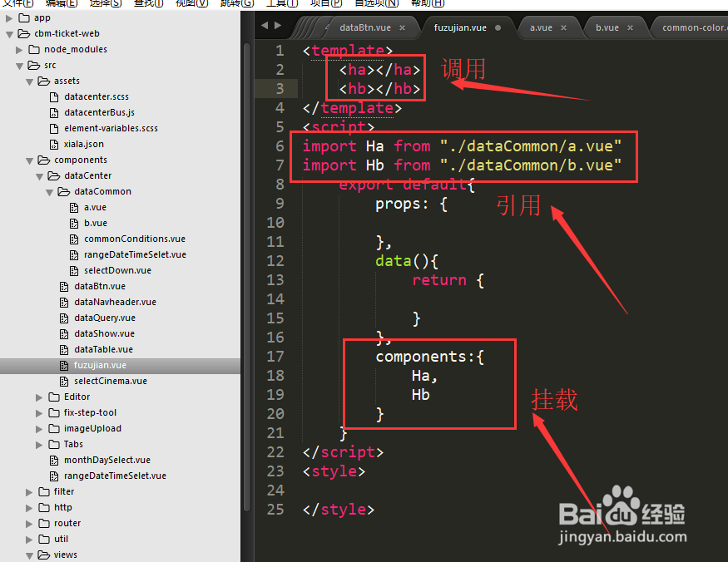The image size is (728, 562).
Task: Open dataTable.vue in sidebar
Action: pos(103,349)
